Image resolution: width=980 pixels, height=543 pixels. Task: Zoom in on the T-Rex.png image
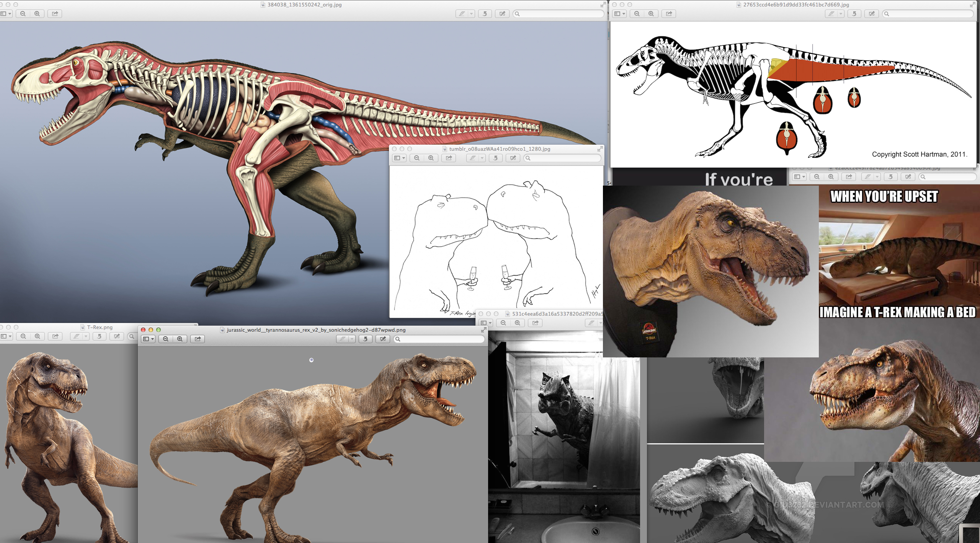pyautogui.click(x=38, y=336)
